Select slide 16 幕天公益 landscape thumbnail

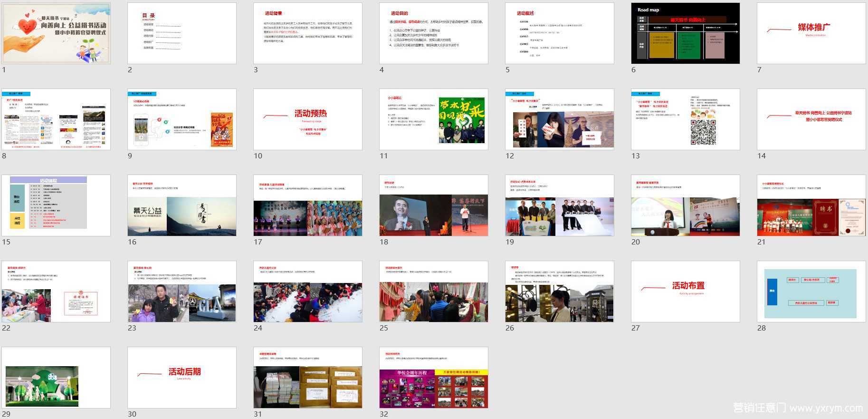pos(182,205)
